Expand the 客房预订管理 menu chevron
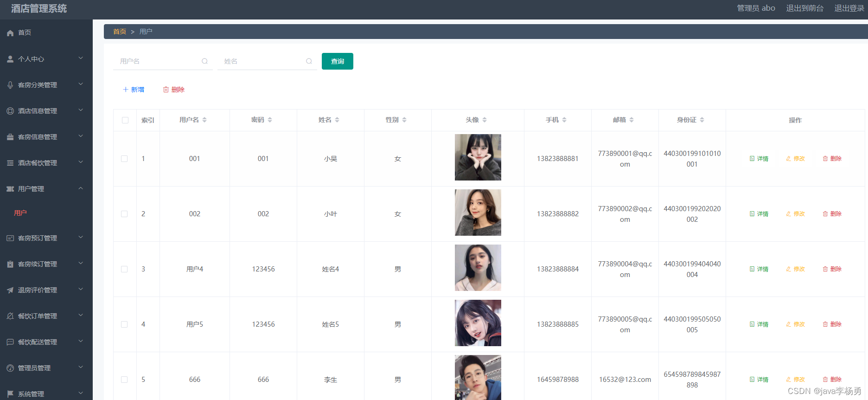 81,237
